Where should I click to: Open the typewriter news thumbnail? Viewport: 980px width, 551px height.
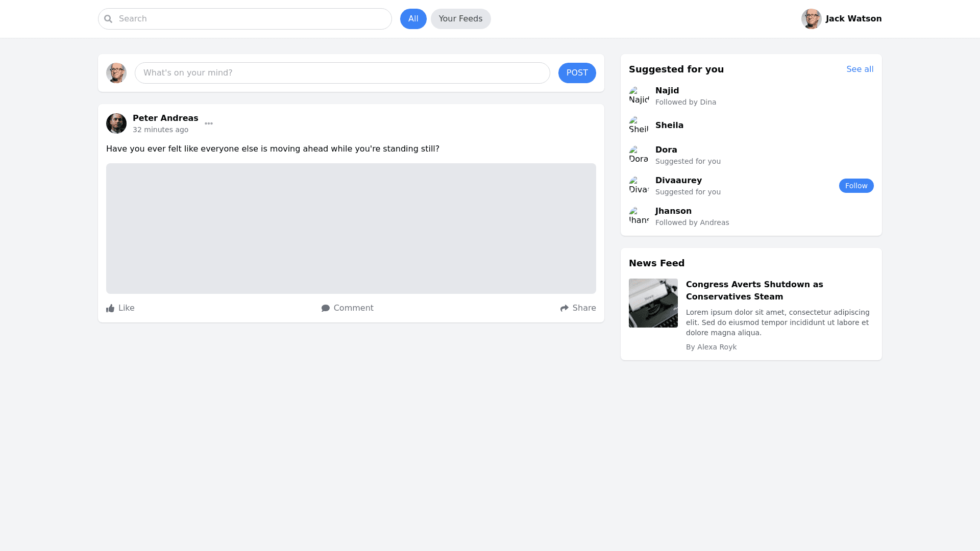[653, 303]
